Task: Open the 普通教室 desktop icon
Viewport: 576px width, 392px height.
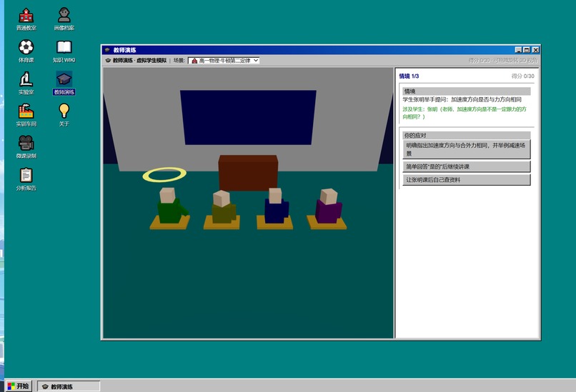Action: [x=26, y=19]
